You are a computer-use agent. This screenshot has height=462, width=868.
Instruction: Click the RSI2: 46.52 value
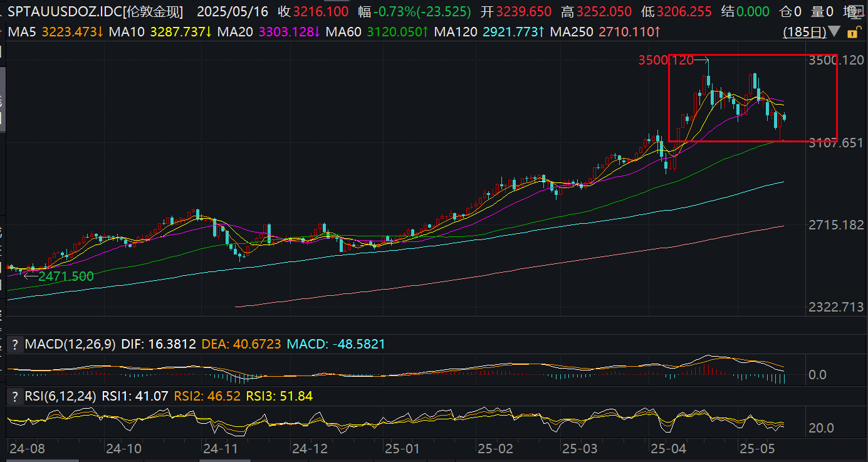[x=207, y=396]
